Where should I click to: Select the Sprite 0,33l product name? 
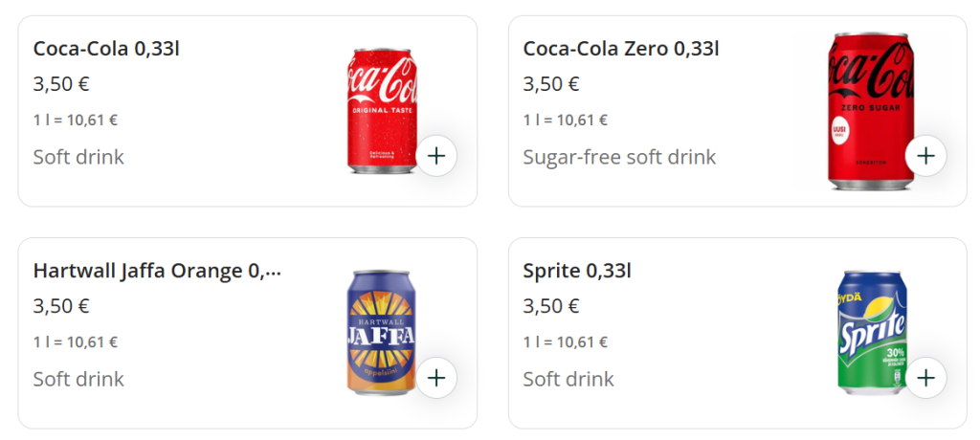577,271
